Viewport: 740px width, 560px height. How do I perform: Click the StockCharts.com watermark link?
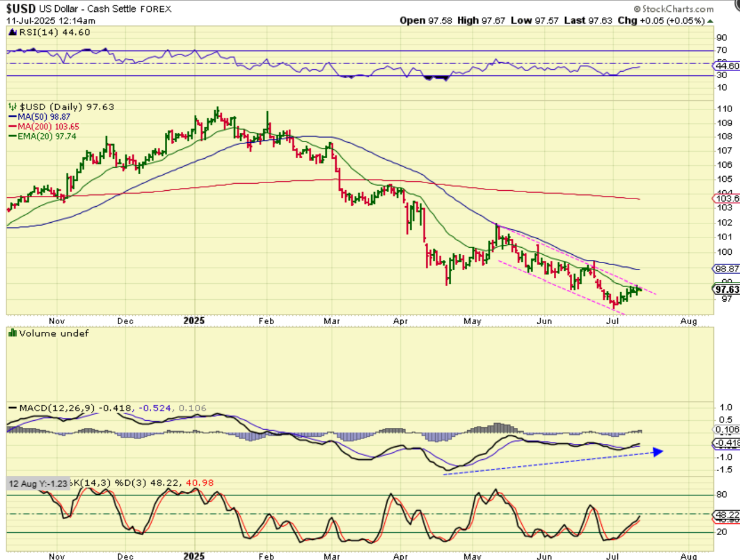673,9
